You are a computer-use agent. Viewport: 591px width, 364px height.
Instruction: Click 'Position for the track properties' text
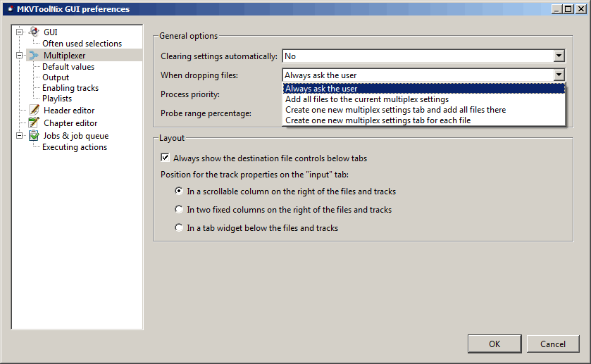pos(254,175)
